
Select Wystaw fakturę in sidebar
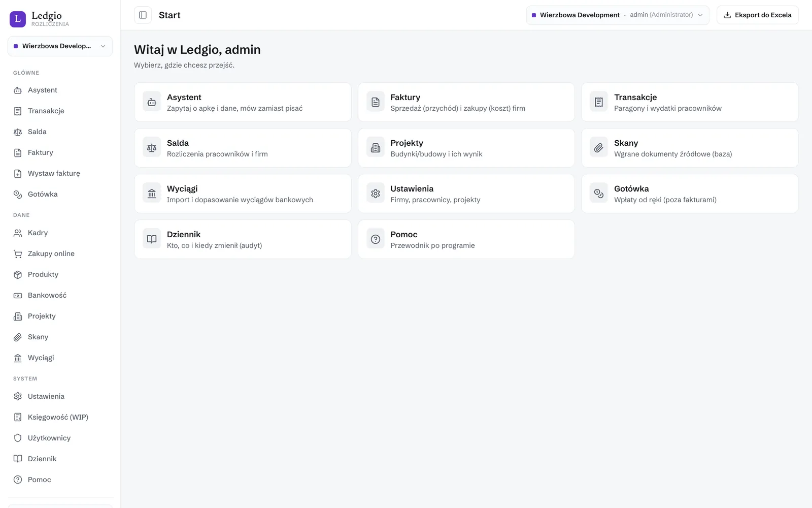click(x=60, y=174)
